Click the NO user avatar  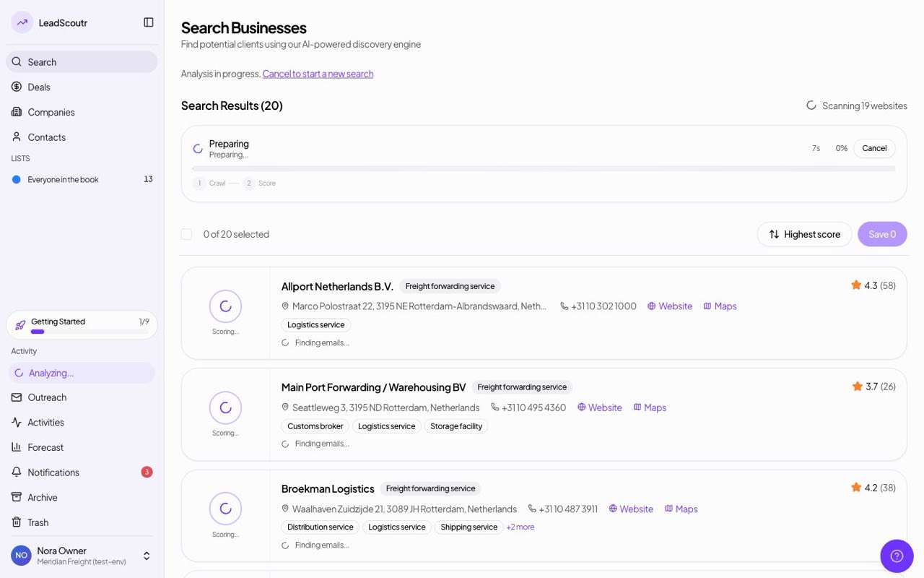pos(21,556)
